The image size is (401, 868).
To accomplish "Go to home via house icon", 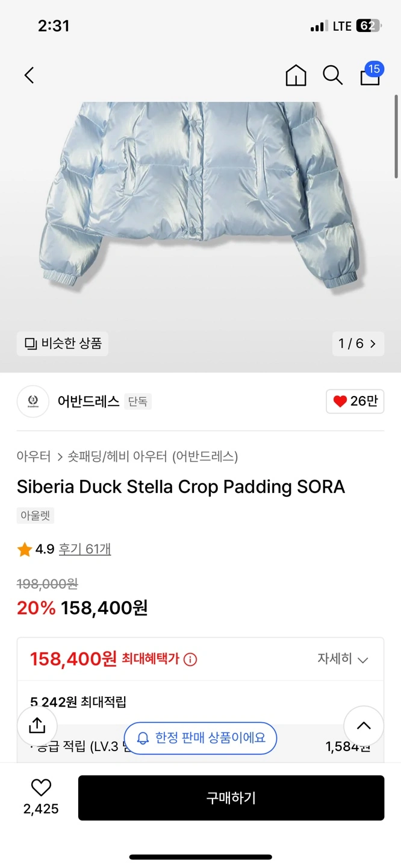I will (296, 76).
